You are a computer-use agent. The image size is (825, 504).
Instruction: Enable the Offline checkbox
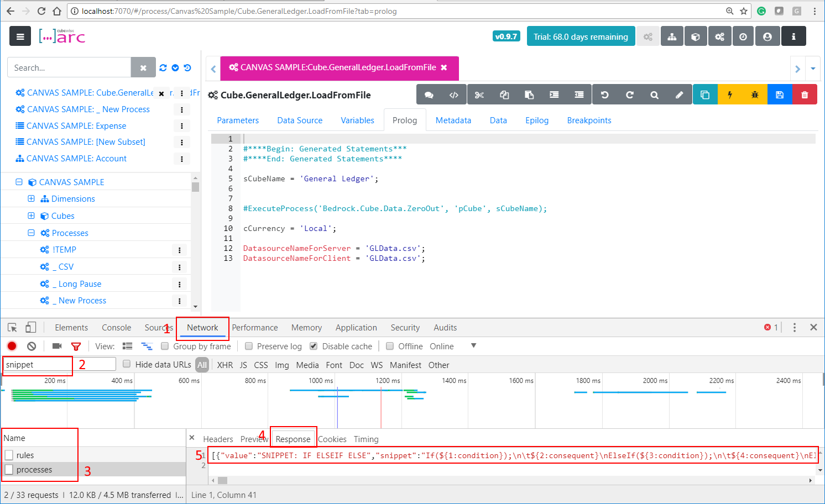[x=390, y=346]
